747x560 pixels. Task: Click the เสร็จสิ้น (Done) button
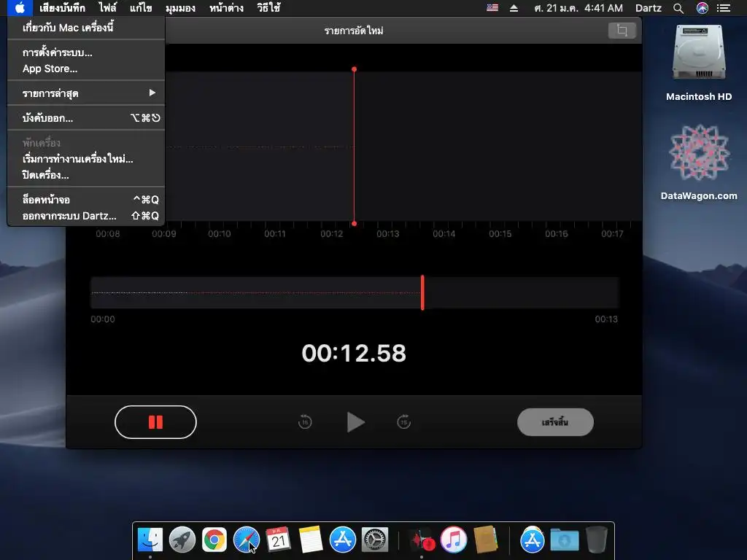(555, 422)
